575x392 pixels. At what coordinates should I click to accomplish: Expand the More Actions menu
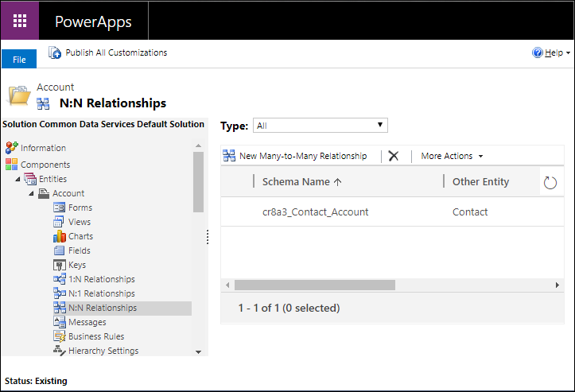pyautogui.click(x=452, y=156)
